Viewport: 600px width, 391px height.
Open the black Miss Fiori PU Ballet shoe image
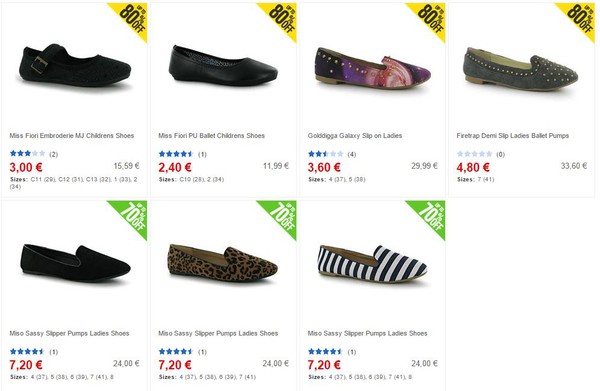(223, 65)
